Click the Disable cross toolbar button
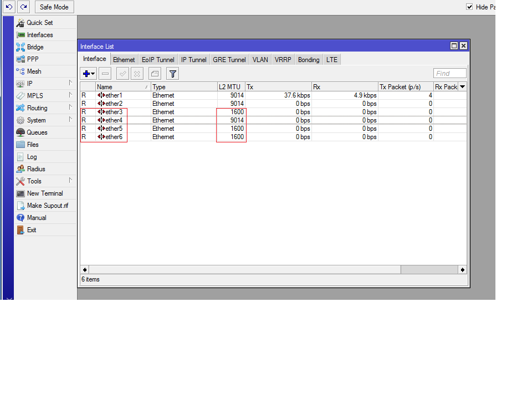Viewport: 532px width, 399px height. tap(137, 74)
